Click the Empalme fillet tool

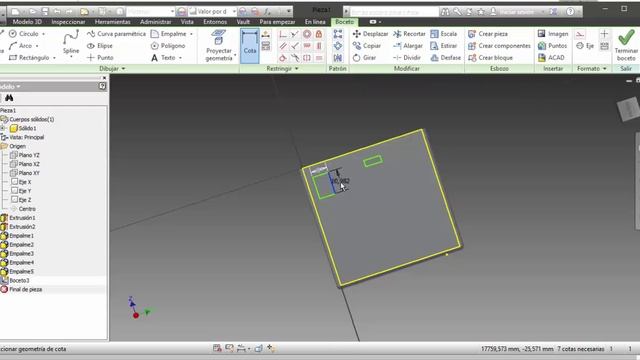pos(169,34)
